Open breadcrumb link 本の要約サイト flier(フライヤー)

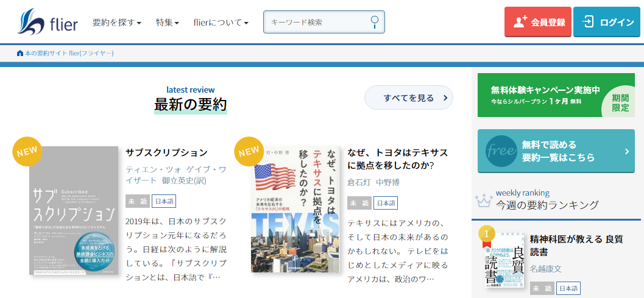[69, 54]
